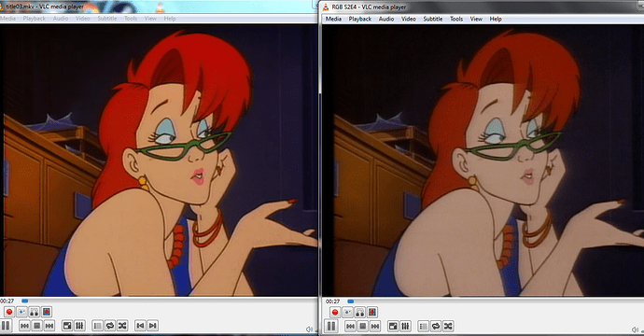Toggle loop mode in title03.mkv window
This screenshot has width=644, height=336.
(110, 326)
